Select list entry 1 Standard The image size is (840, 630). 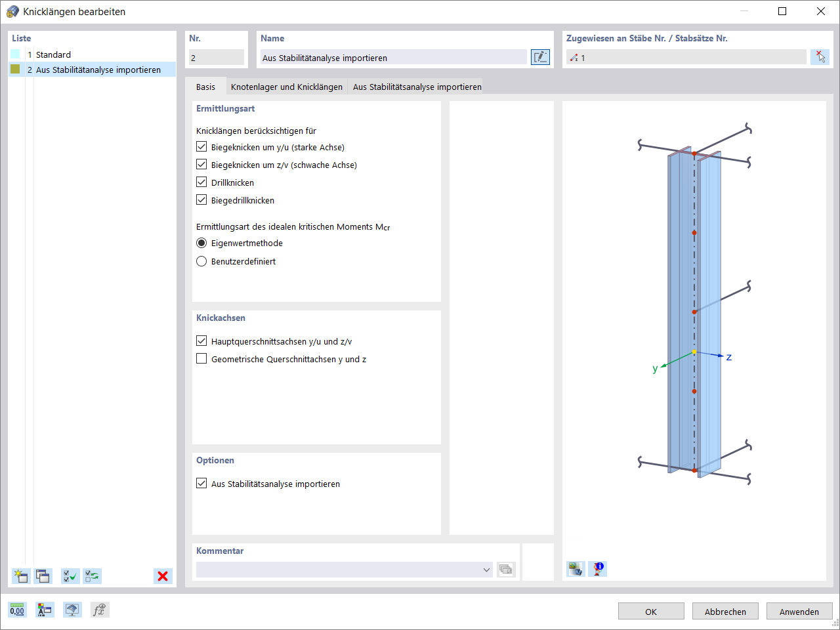coord(93,54)
